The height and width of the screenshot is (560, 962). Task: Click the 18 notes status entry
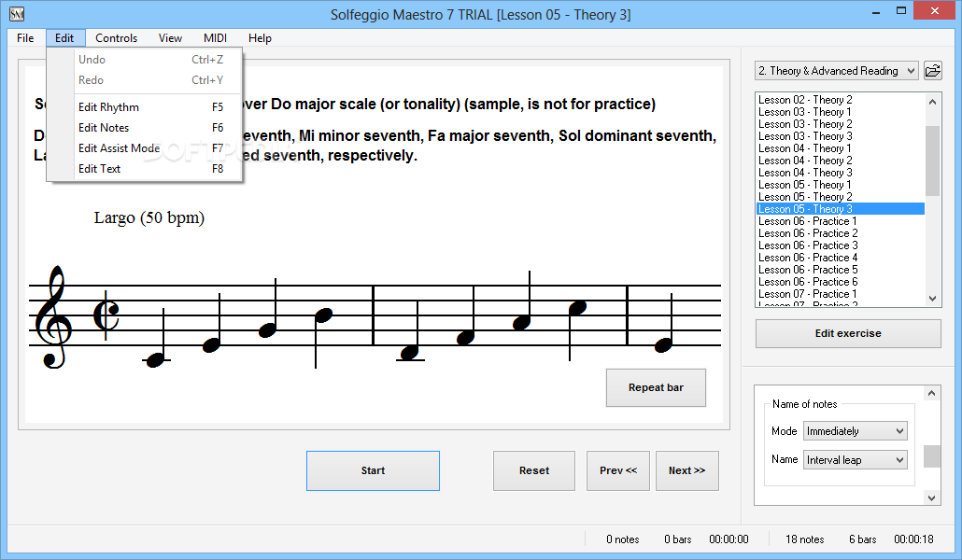click(x=804, y=539)
